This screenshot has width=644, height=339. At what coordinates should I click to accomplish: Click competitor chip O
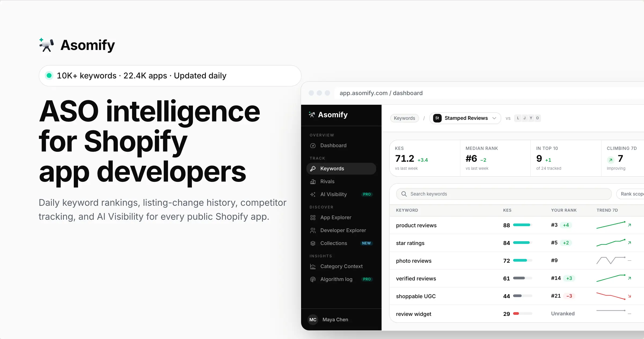pos(537,118)
